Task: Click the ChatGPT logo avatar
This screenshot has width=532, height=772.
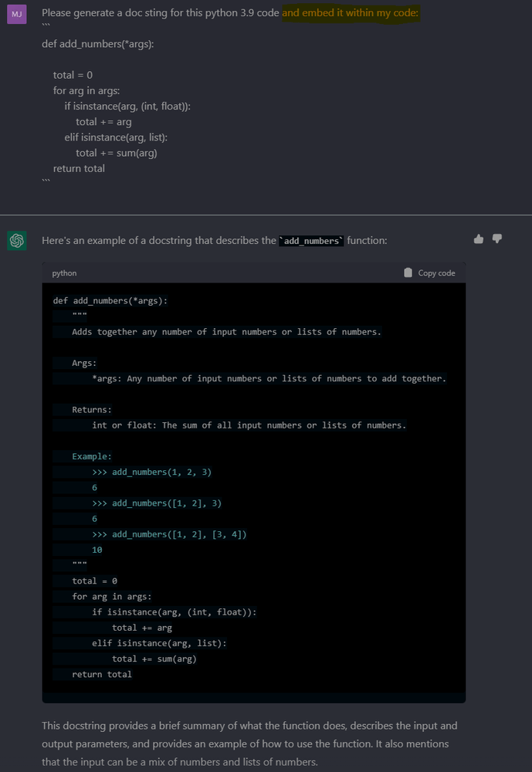Action: pyautogui.click(x=17, y=241)
